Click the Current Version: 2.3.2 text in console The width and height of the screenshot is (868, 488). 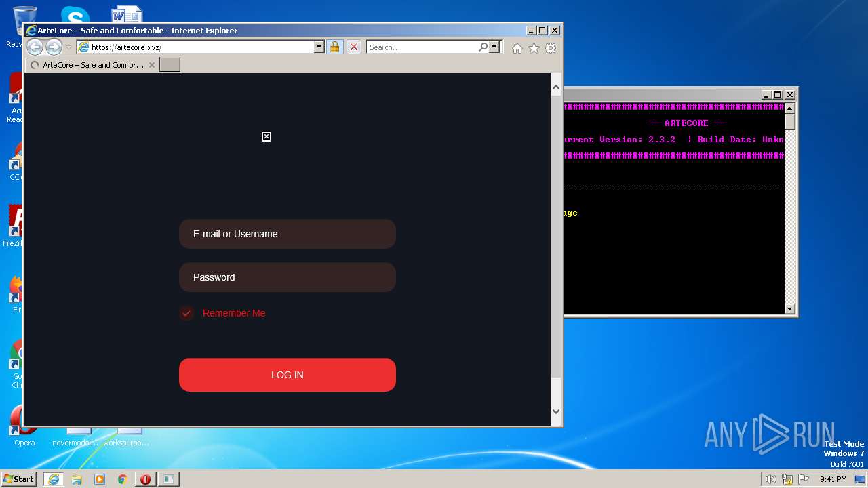(x=618, y=140)
